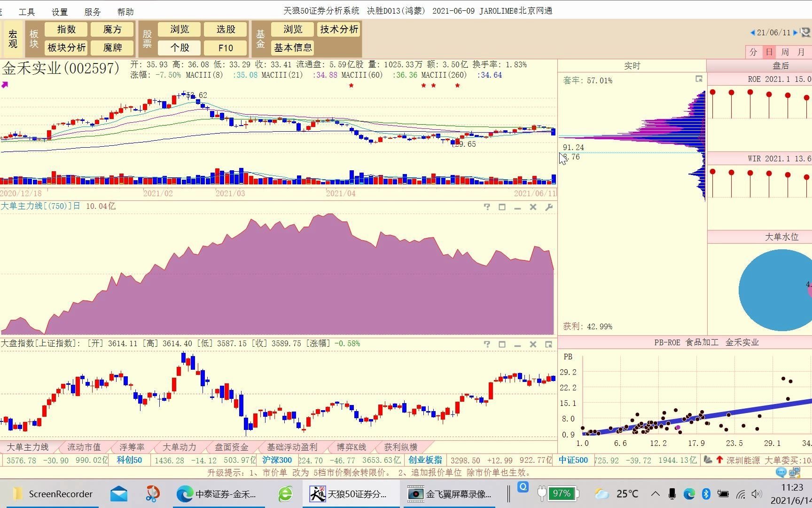The image size is (812, 508).
Task: Open 板块分析 sector analysis
Action: [x=66, y=48]
